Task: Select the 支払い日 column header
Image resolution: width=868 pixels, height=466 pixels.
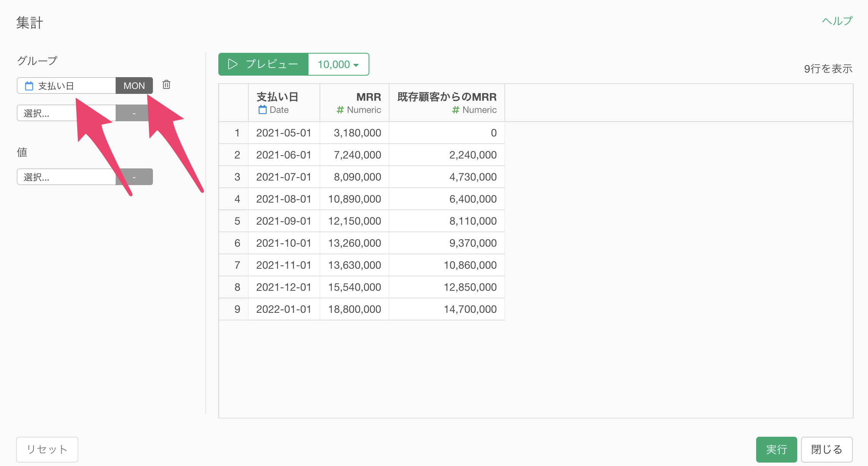Action: point(284,103)
